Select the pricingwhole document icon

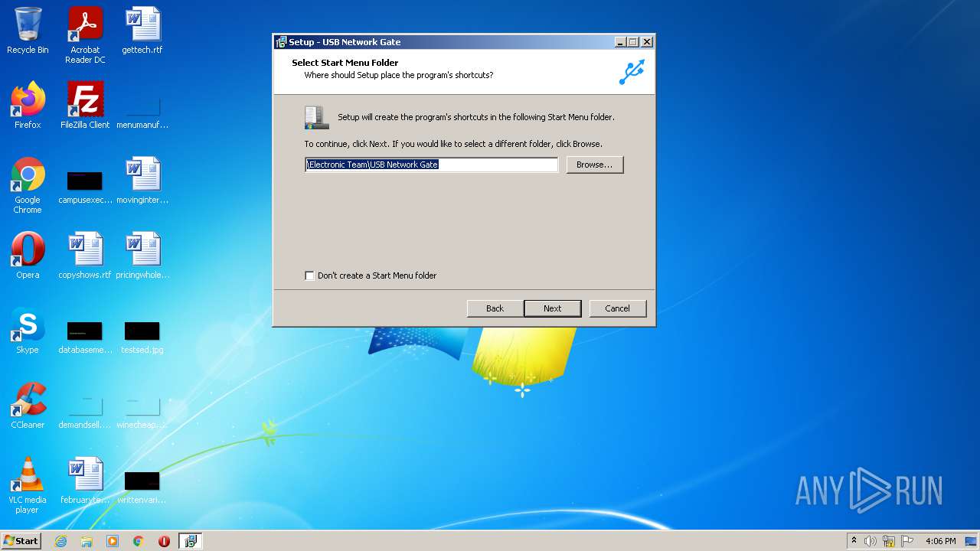142,256
